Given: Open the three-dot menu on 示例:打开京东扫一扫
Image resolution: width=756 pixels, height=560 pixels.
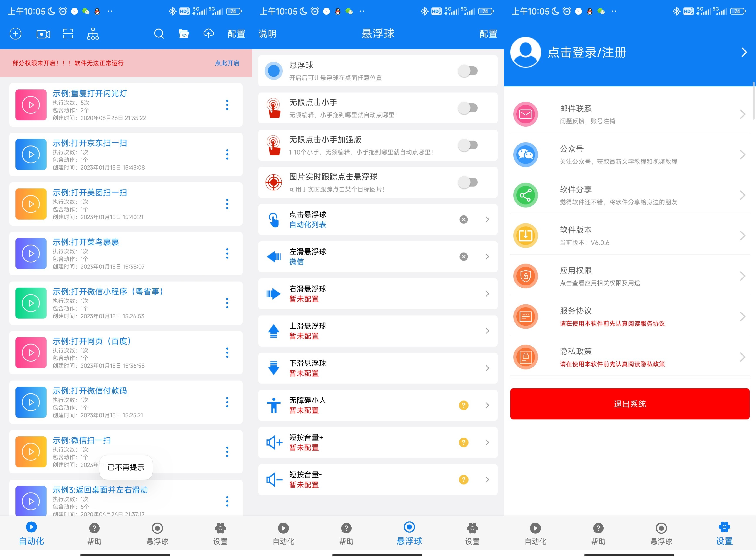Looking at the screenshot, I should click(x=227, y=155).
